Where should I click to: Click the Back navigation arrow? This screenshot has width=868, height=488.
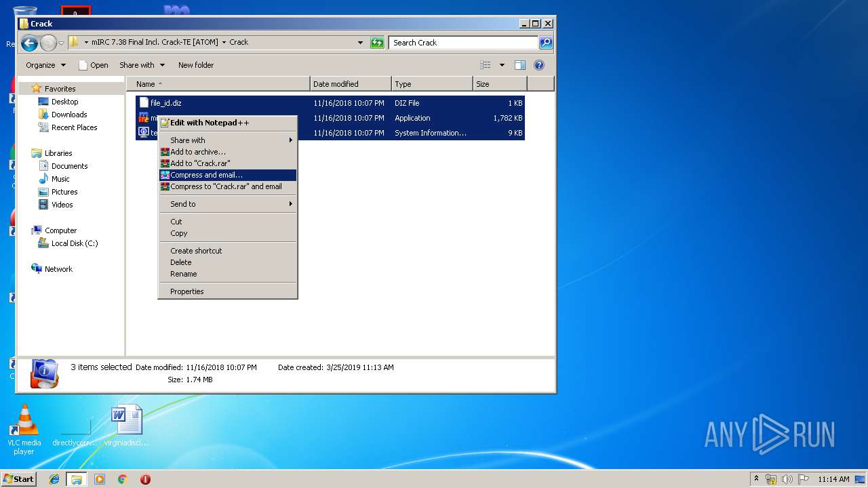click(x=29, y=43)
